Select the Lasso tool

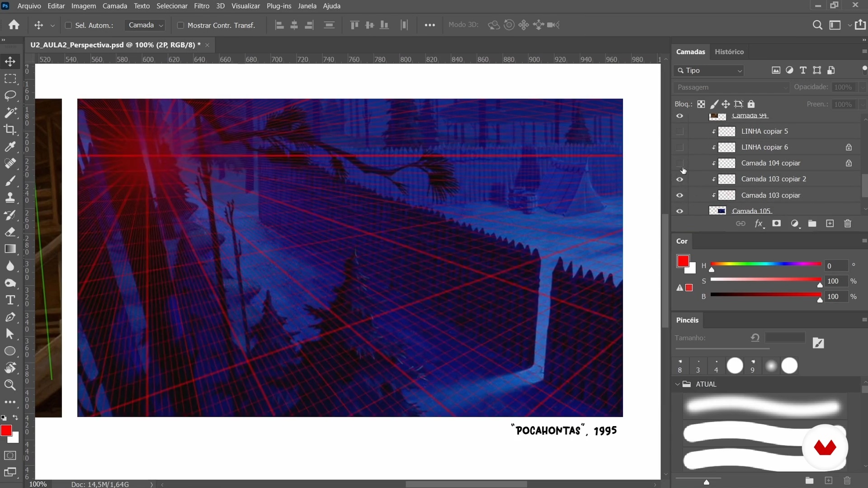pyautogui.click(x=10, y=95)
